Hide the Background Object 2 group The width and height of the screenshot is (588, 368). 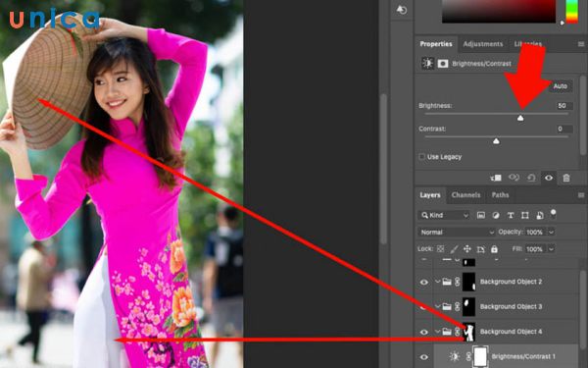pos(423,282)
